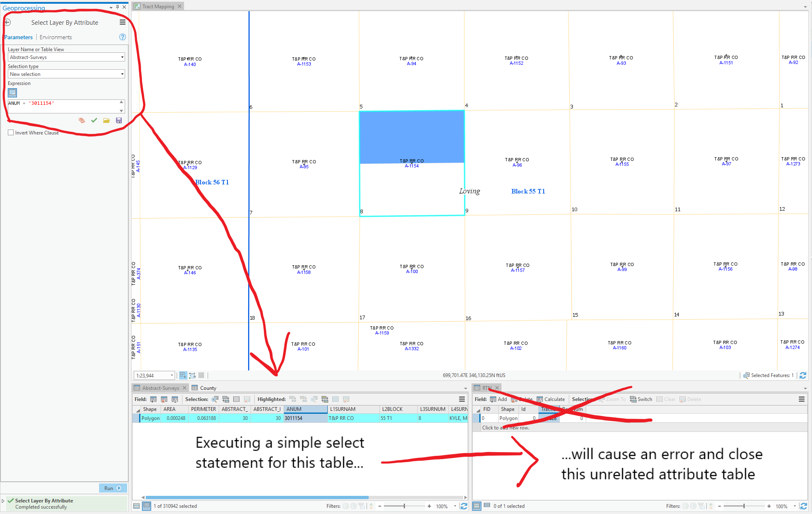Screen dimensions: 812x514
Task: Click the green verify expression checkmark
Action: click(x=94, y=120)
